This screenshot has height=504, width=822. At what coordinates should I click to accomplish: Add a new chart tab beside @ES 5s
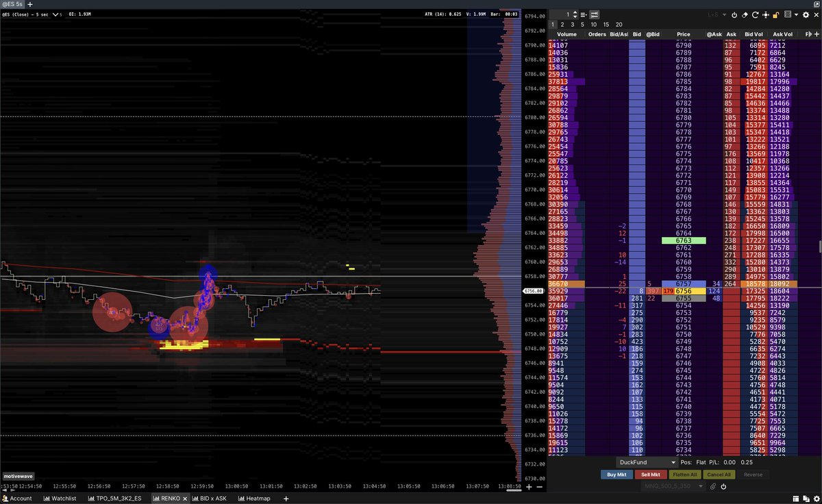30,4
